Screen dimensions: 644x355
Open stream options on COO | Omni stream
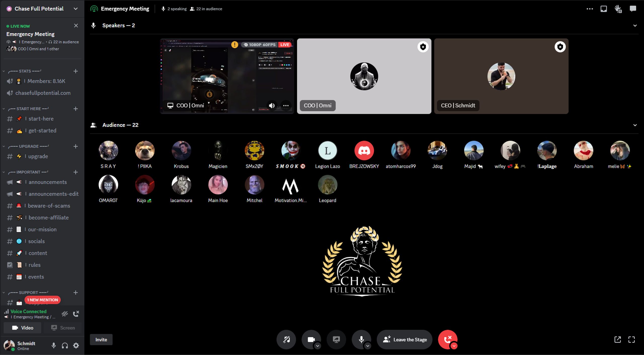coord(286,106)
